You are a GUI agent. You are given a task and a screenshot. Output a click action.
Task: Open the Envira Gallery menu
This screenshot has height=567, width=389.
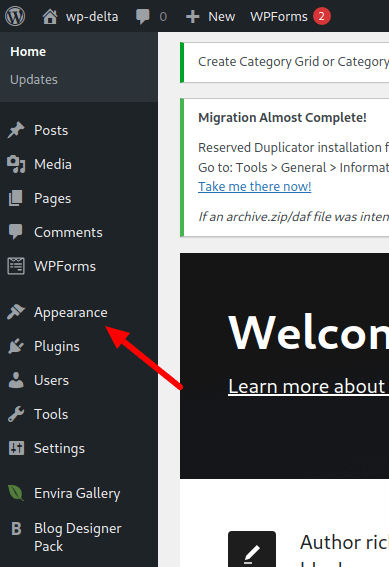77,493
